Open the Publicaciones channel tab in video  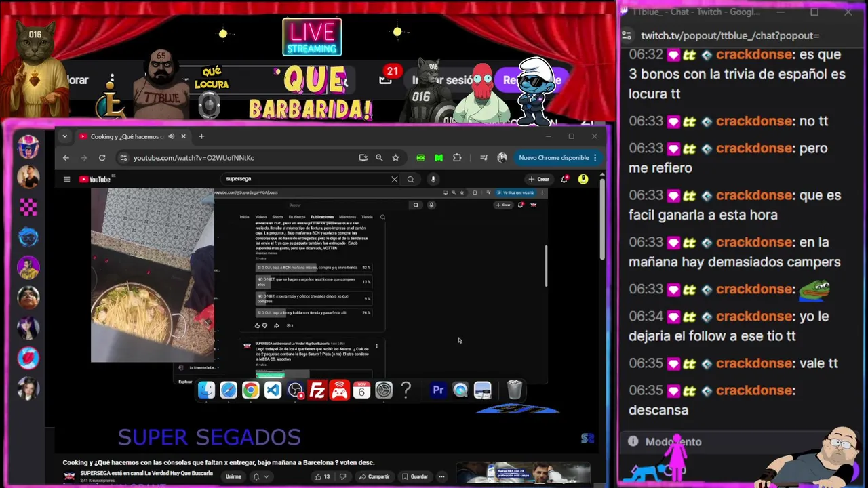point(322,217)
